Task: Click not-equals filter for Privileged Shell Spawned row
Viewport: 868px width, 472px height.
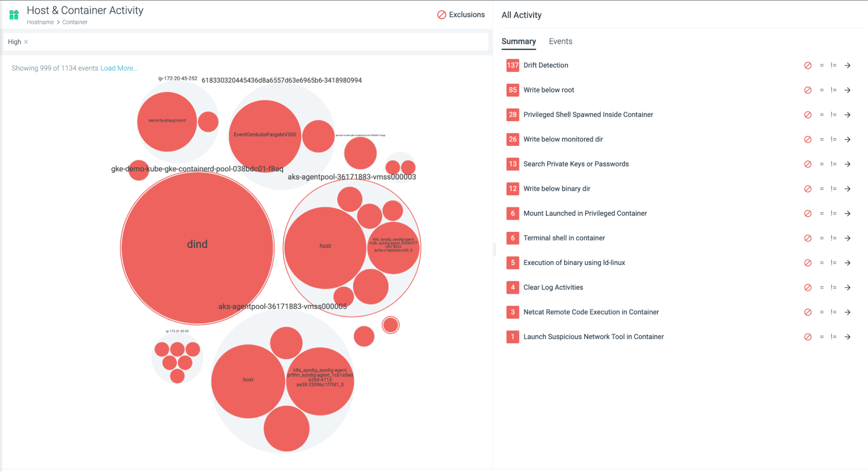Action: tap(833, 115)
